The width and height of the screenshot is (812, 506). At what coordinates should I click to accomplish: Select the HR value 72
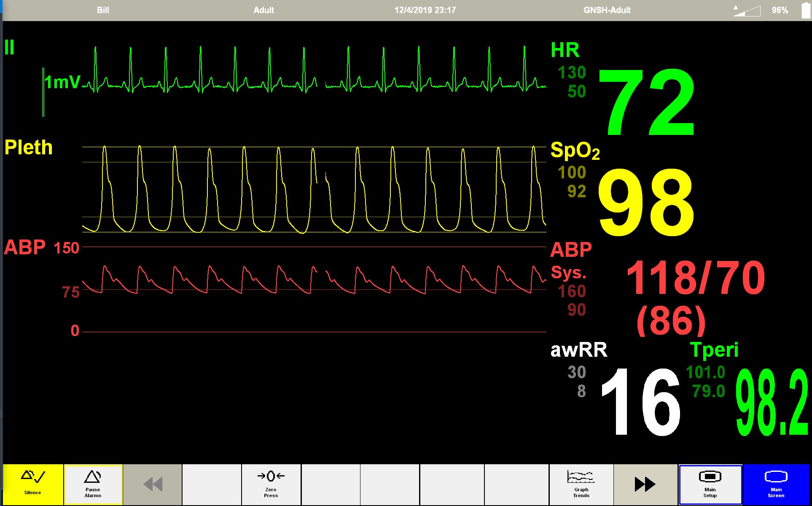tap(646, 102)
